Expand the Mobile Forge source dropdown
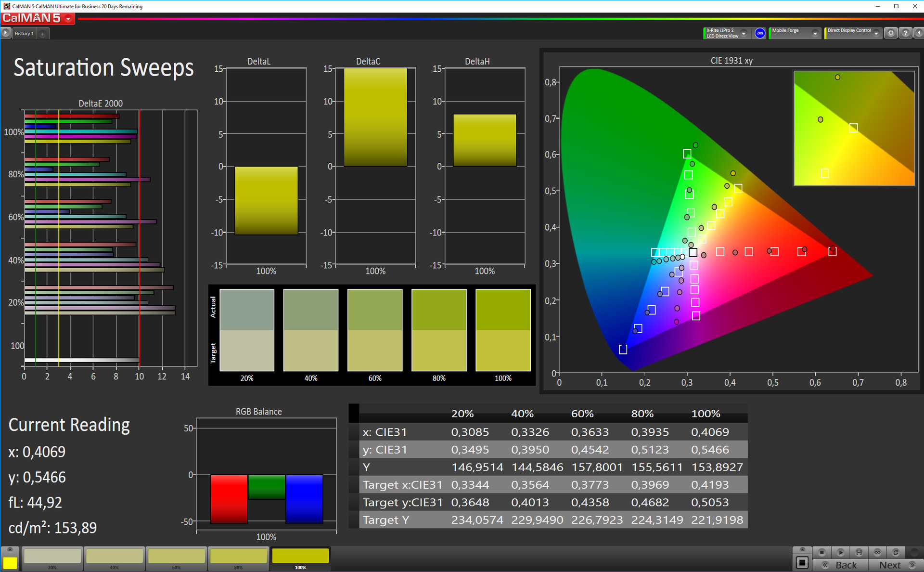924x572 pixels. [815, 33]
